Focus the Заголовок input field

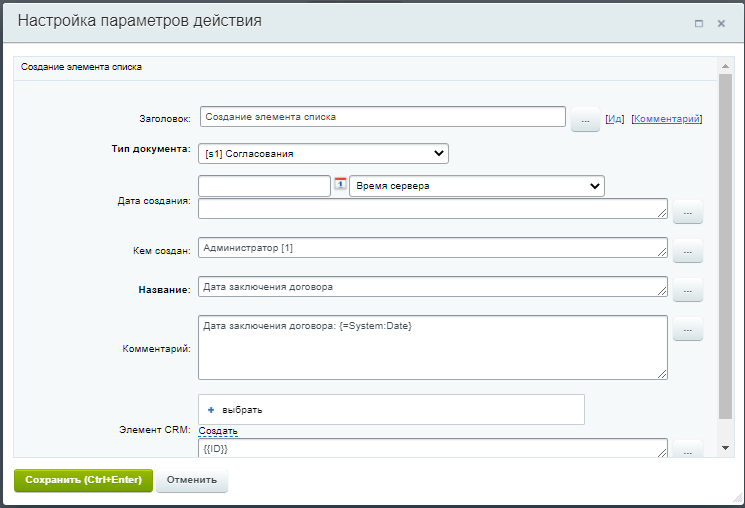coord(382,116)
